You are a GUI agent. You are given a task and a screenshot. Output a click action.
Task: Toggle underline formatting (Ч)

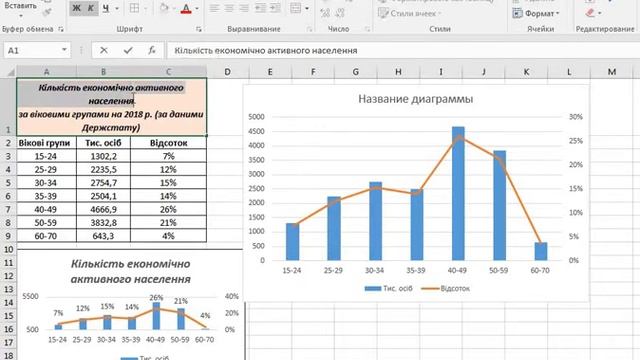(106, 8)
